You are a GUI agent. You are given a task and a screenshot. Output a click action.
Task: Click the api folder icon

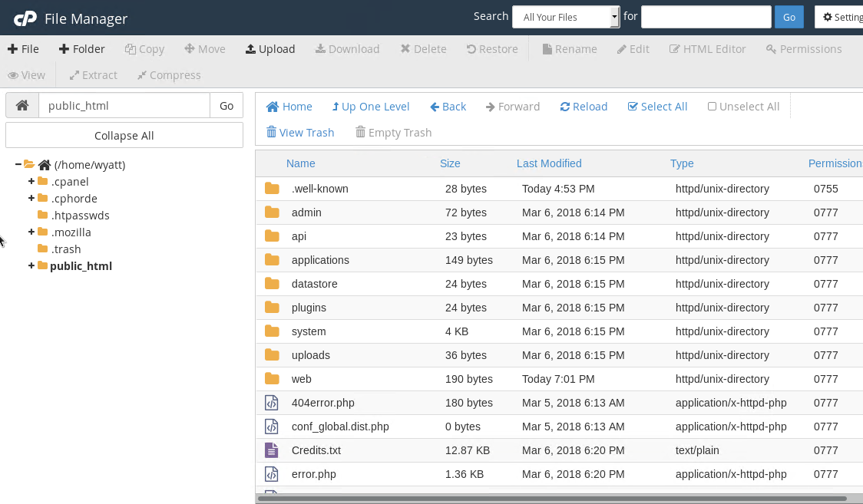click(272, 236)
